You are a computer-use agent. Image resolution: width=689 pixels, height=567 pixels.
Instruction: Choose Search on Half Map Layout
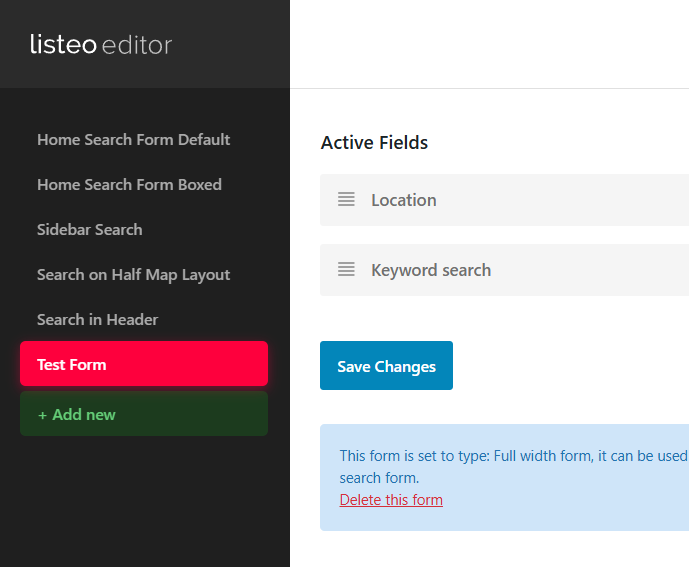tap(133, 275)
